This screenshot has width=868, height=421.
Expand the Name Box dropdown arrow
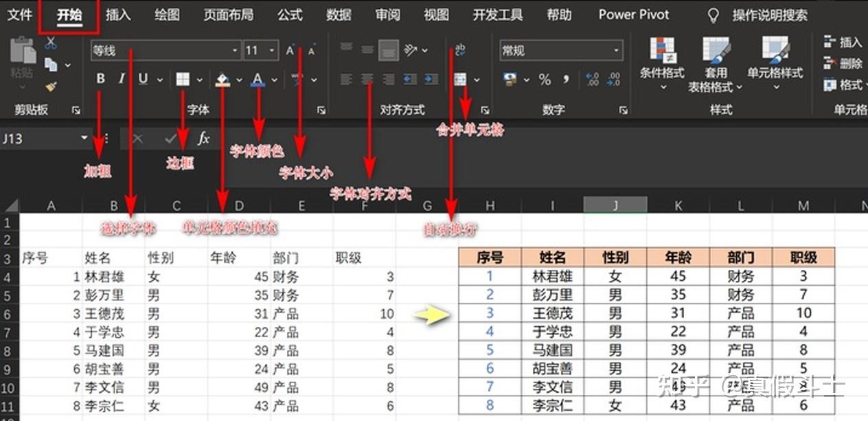pyautogui.click(x=85, y=138)
